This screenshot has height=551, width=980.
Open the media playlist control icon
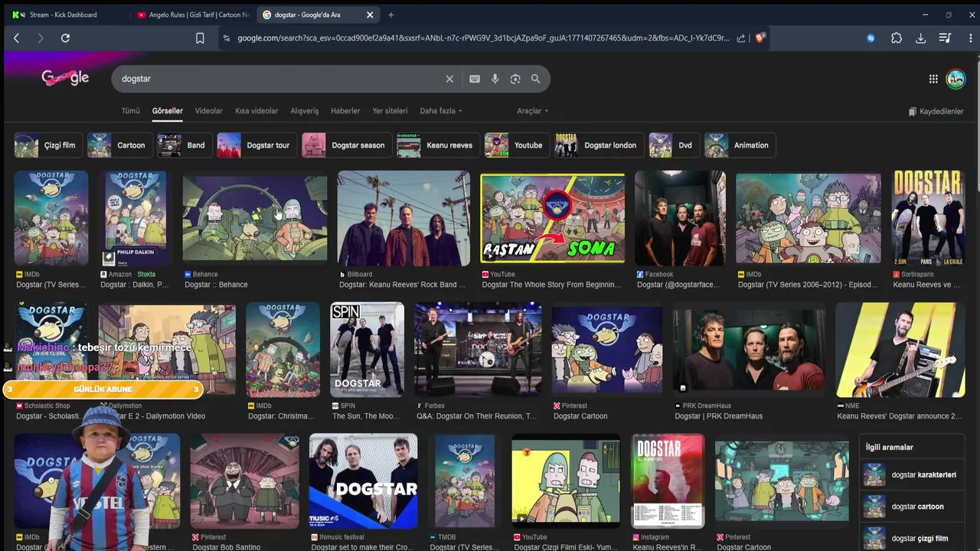pyautogui.click(x=945, y=38)
